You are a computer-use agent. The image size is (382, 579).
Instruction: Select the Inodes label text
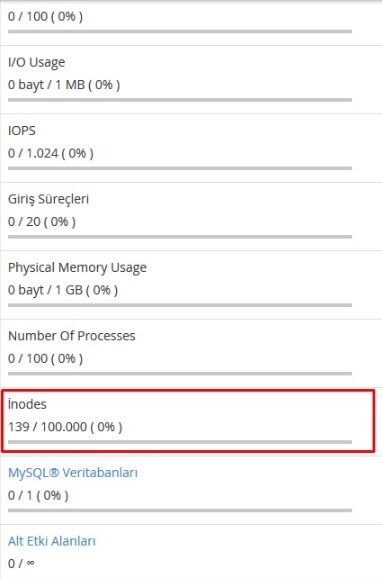click(x=27, y=404)
